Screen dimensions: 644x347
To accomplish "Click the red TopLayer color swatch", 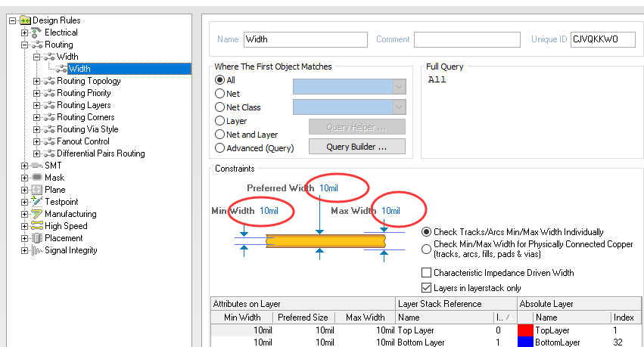I will point(525,330).
